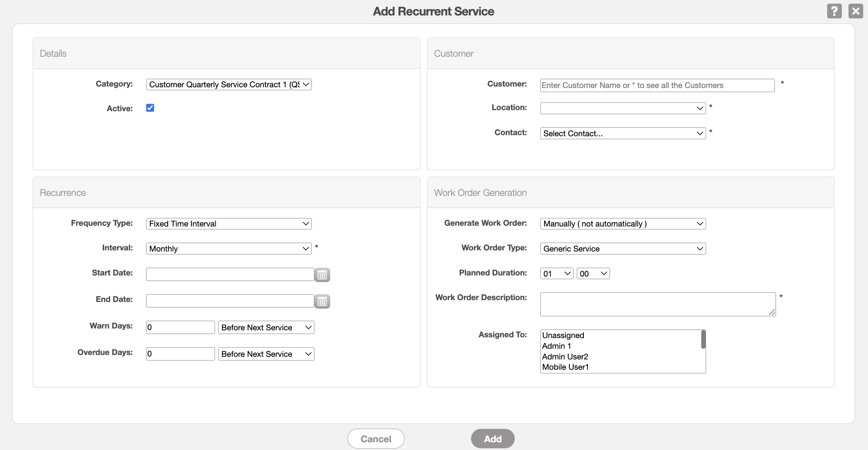Open Planned Duration minutes dropdown

(x=593, y=274)
